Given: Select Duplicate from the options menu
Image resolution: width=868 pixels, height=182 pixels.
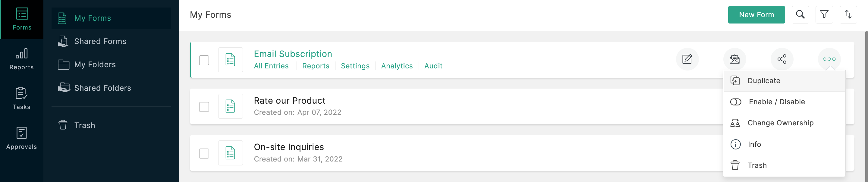Looking at the screenshot, I should click(x=763, y=80).
